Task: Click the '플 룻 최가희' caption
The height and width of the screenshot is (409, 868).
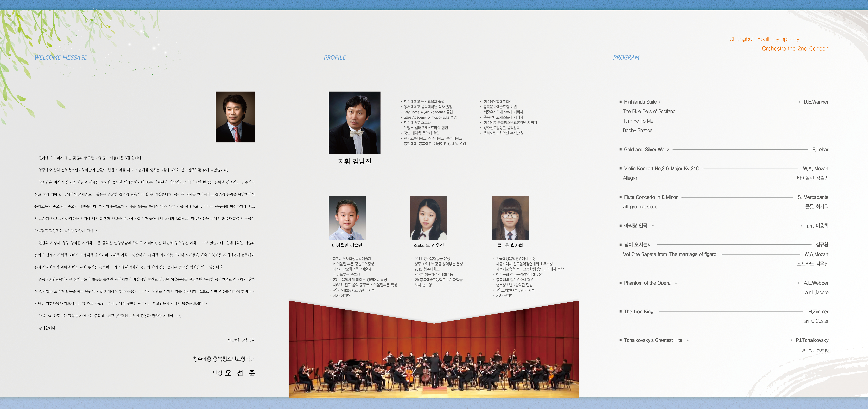Action: point(510,245)
